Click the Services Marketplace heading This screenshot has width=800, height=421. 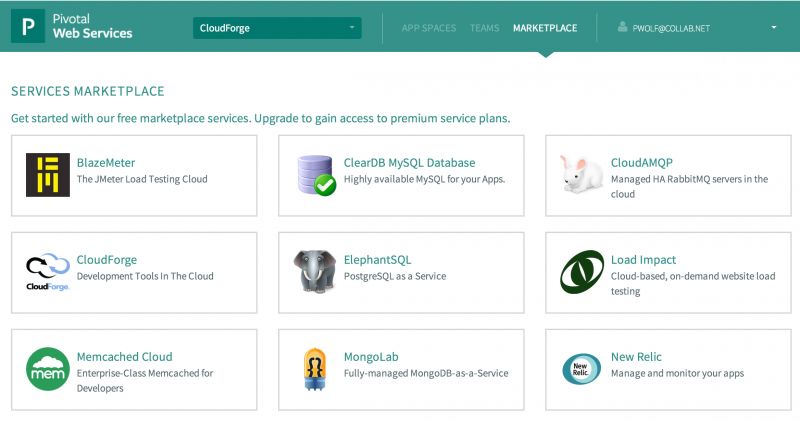click(x=88, y=91)
